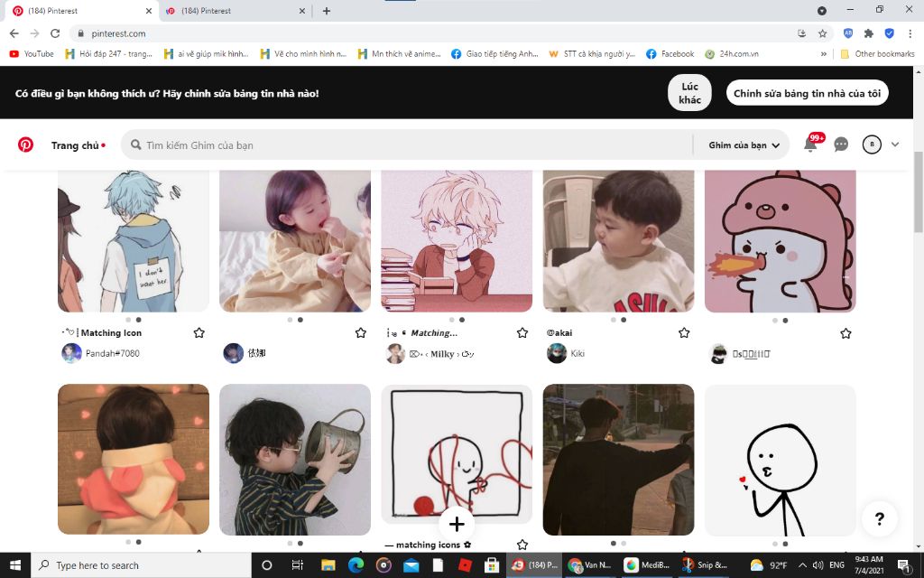Open the baby with heart stickers pin
The height and width of the screenshot is (578, 924).
pyautogui.click(x=134, y=460)
